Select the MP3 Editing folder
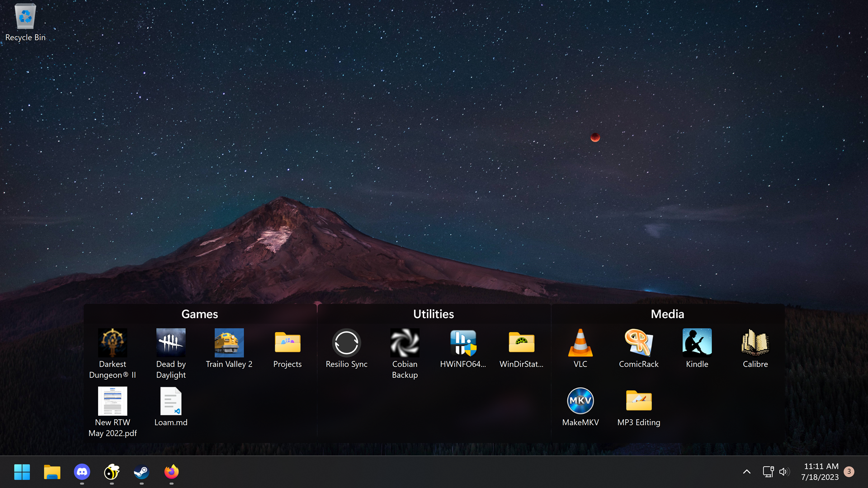 pyautogui.click(x=638, y=407)
